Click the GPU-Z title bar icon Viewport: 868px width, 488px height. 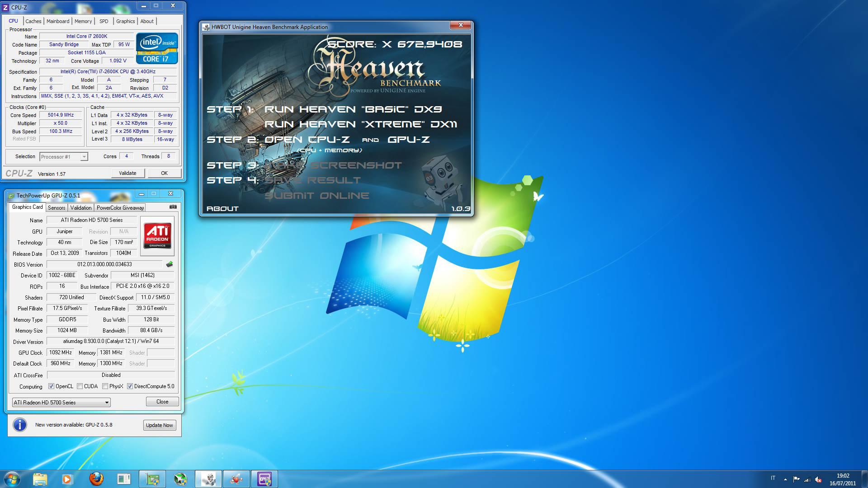point(11,196)
